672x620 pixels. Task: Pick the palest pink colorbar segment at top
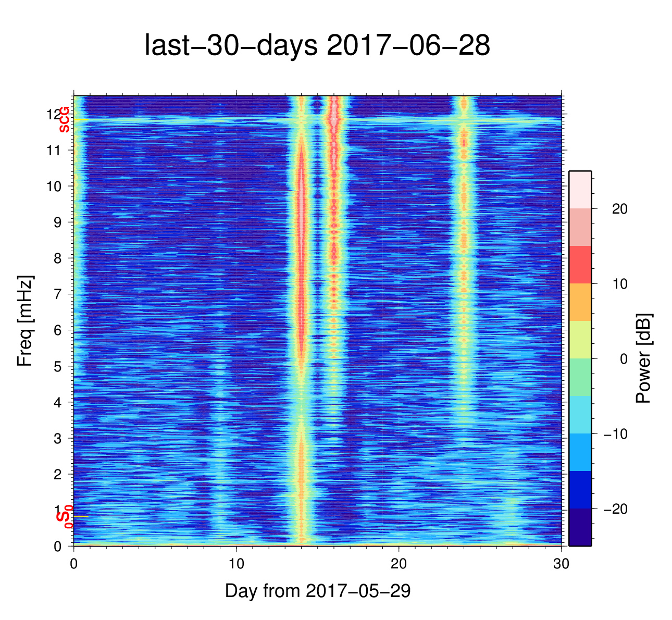(580, 190)
